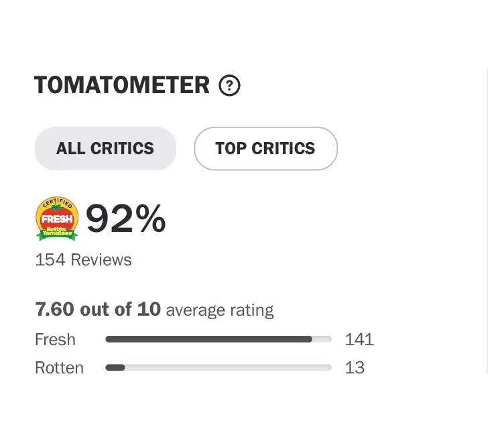Click the TOMATOMETER heading
Image resolution: width=504 pixels, height=423 pixels.
pos(122,86)
